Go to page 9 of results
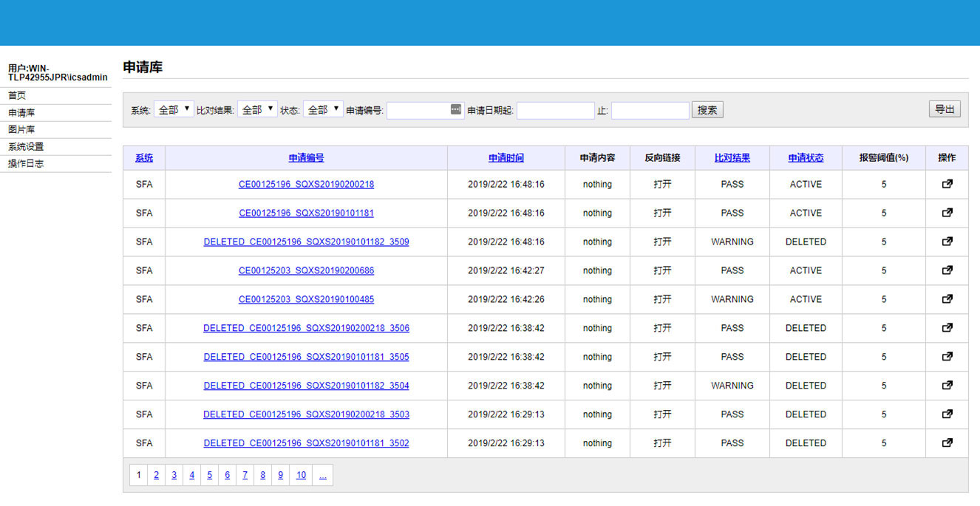This screenshot has height=506, width=980. 280,475
